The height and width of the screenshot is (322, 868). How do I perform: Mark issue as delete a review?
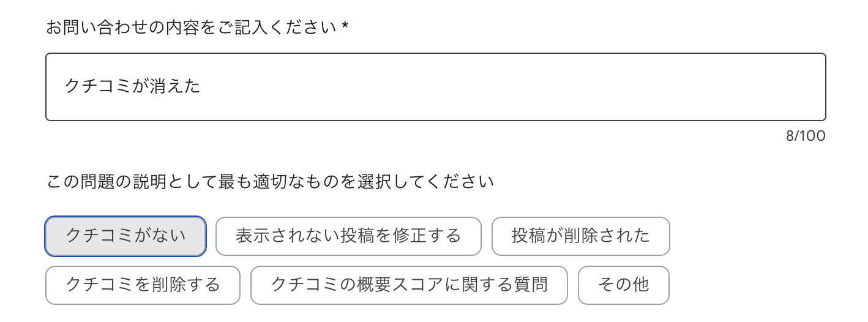(143, 285)
